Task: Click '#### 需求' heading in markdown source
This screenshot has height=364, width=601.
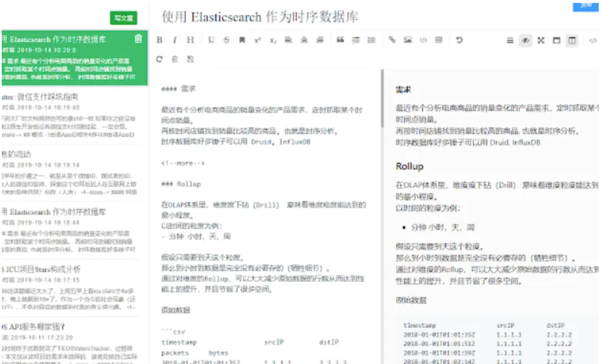Action: click(178, 89)
